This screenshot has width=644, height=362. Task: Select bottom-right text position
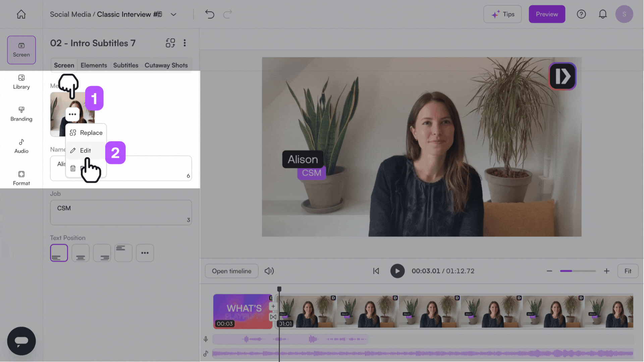point(102,253)
